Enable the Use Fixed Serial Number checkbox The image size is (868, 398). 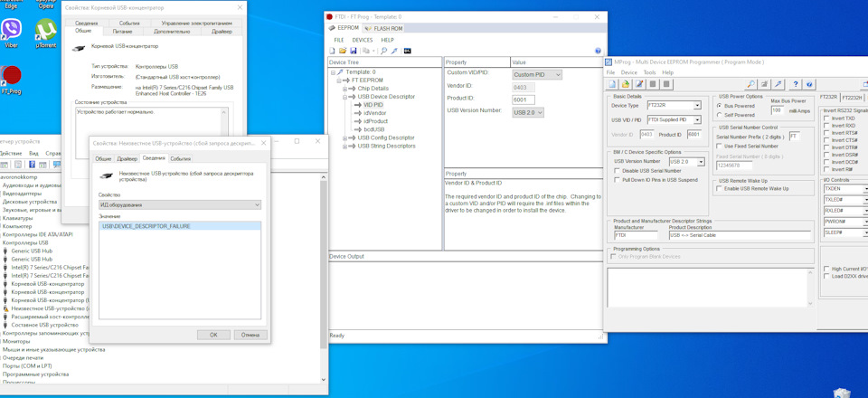click(721, 146)
